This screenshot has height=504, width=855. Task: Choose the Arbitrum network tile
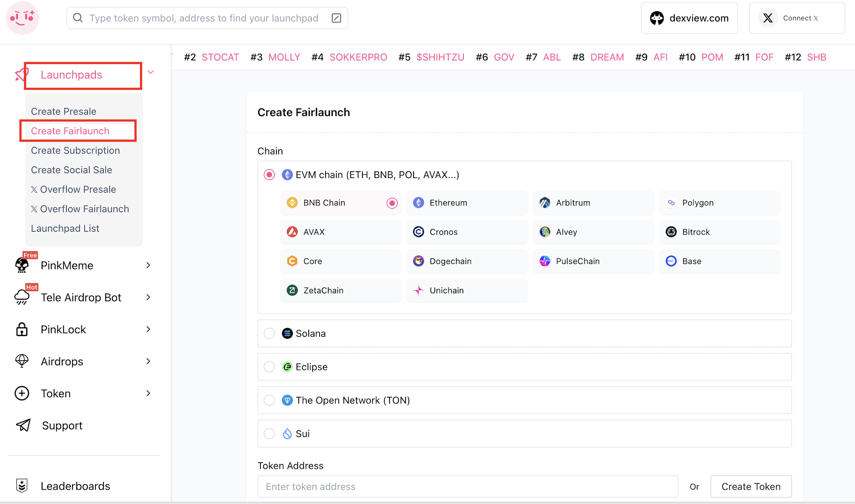[x=593, y=203]
